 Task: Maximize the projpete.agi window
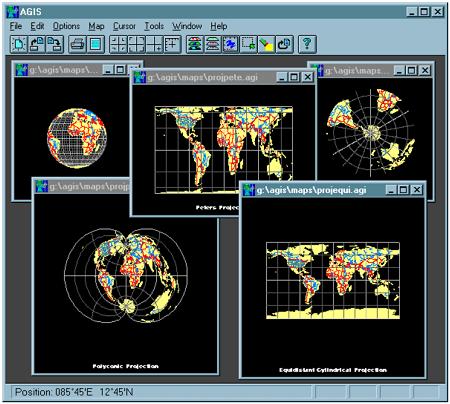294,77
